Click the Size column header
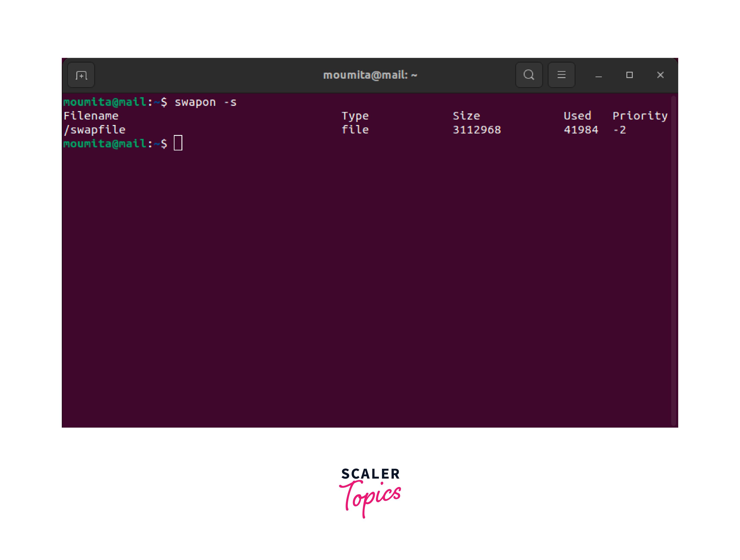This screenshot has height=560, width=740. 466,116
